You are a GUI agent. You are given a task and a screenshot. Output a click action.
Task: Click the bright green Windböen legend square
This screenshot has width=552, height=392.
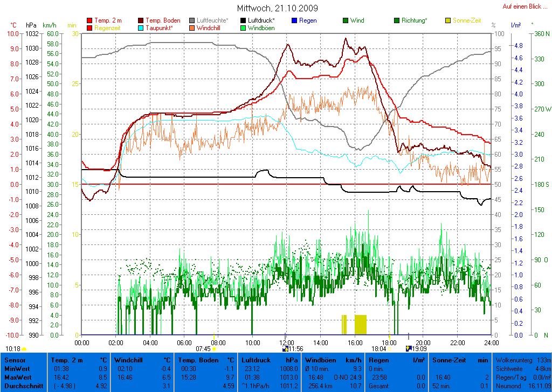pos(243,28)
